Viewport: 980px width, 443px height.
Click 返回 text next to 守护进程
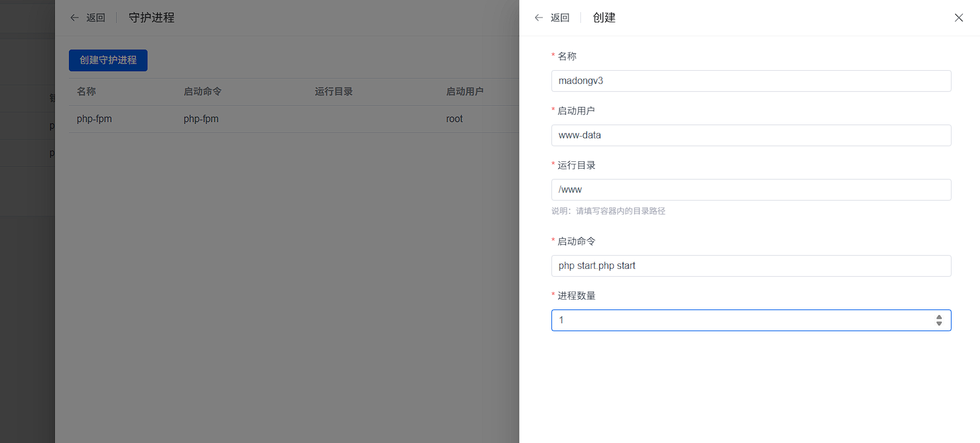point(96,18)
